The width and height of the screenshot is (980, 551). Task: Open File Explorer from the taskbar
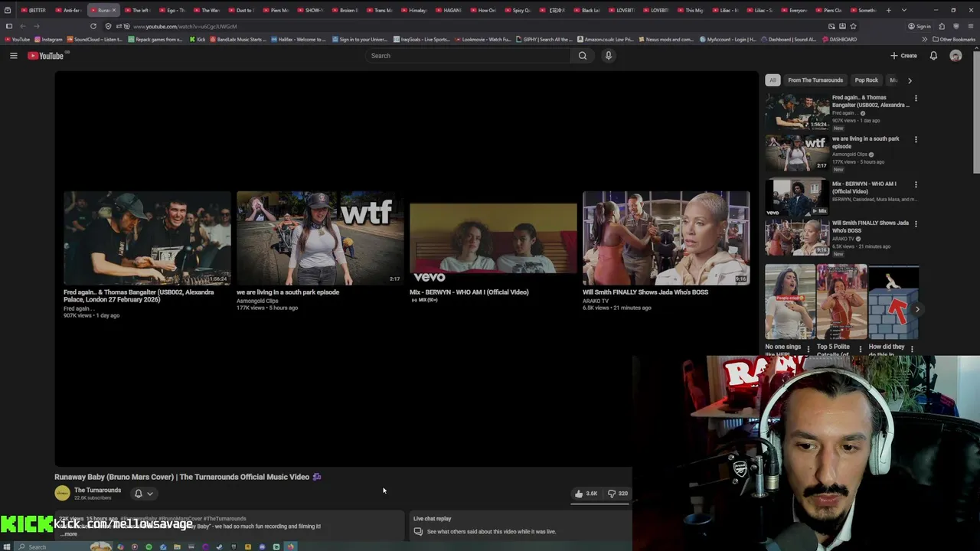[177, 546]
